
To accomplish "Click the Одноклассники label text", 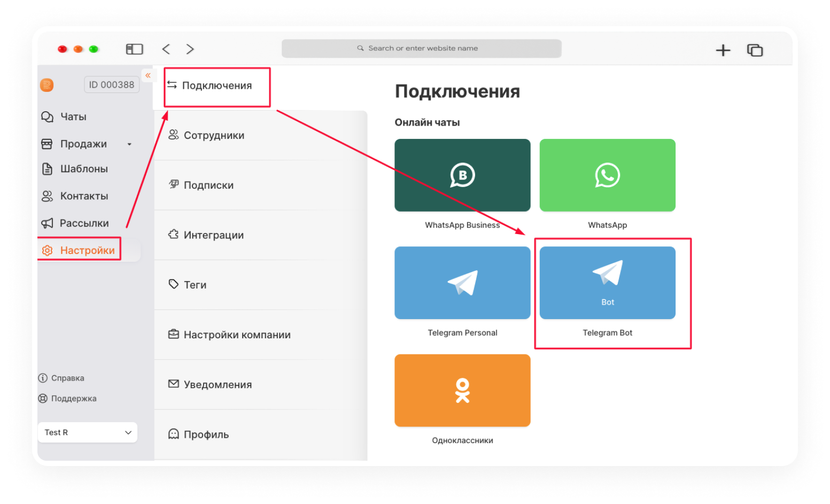I will (462, 440).
